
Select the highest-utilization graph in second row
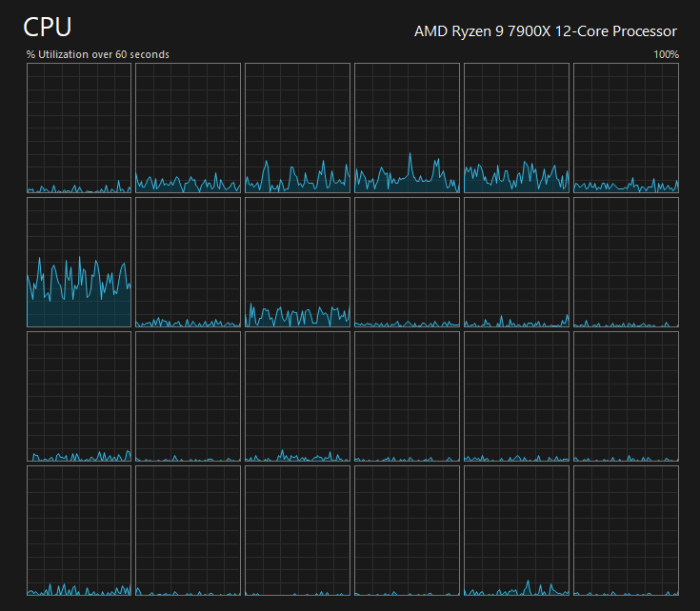pyautogui.click(x=79, y=263)
